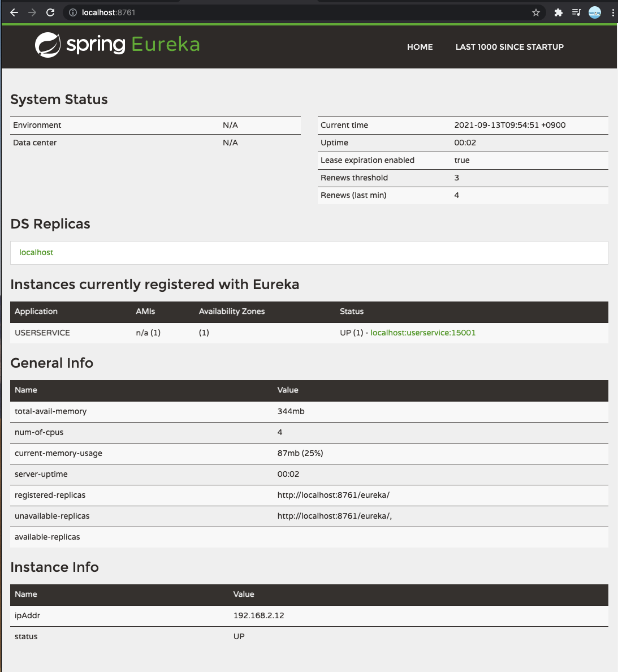Click the System Status heading

[x=59, y=100]
